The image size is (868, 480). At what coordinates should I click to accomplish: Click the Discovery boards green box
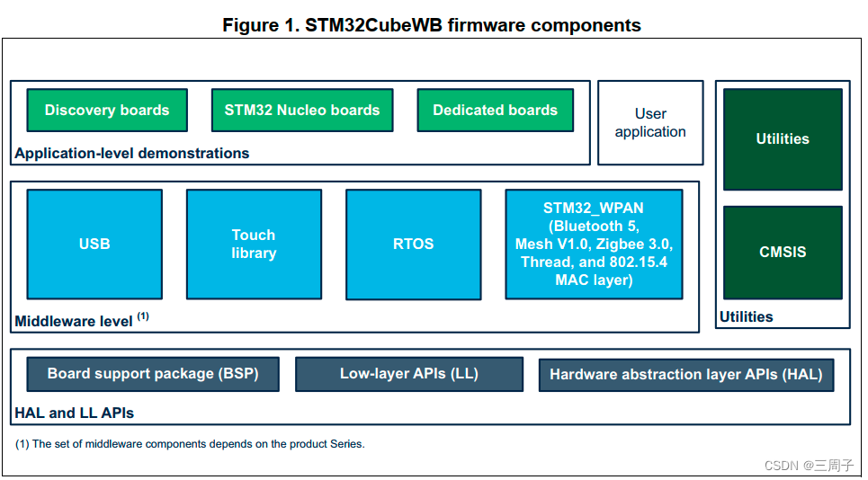[x=107, y=110]
